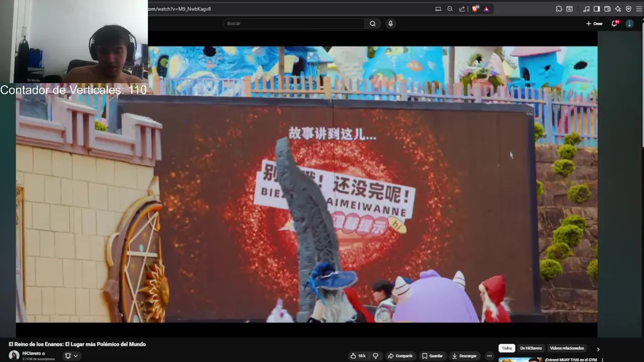Click the Contador de Verticales: 110 overlay text

click(x=73, y=90)
